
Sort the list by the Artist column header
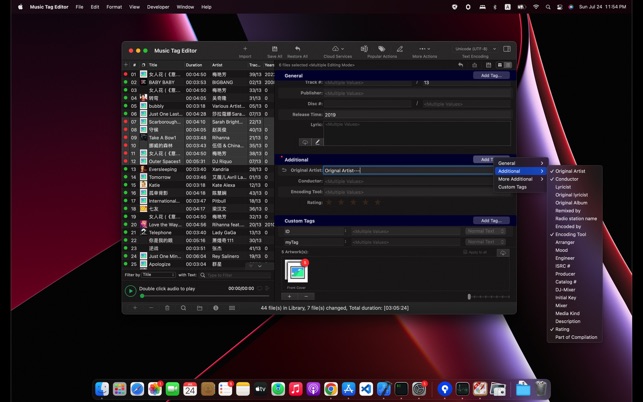click(217, 65)
